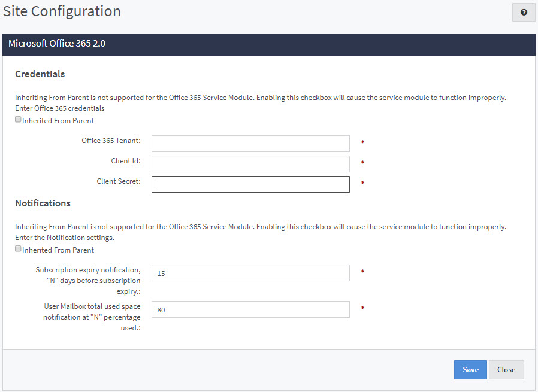Select the Notifications section heading
538x392 pixels.
[x=43, y=203]
